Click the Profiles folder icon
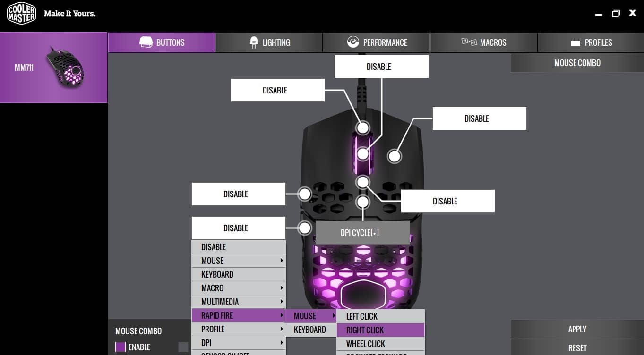 click(576, 42)
